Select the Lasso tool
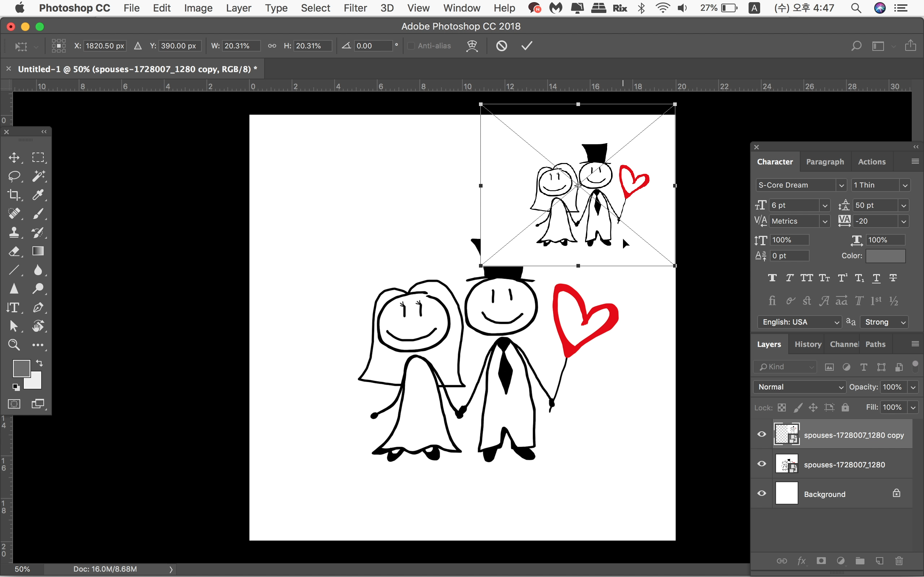The image size is (924, 577). click(x=14, y=176)
